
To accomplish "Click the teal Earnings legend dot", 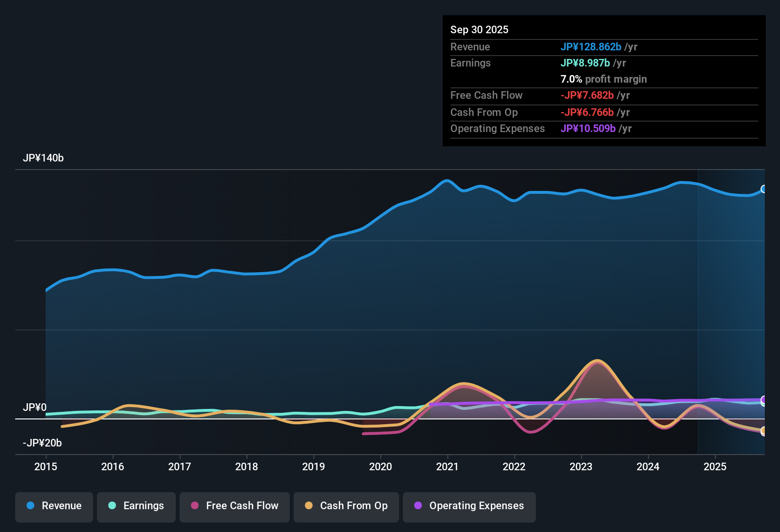I will coord(112,506).
